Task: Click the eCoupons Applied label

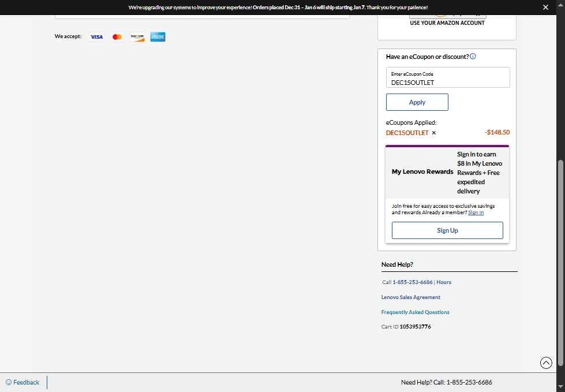Action: [411, 122]
